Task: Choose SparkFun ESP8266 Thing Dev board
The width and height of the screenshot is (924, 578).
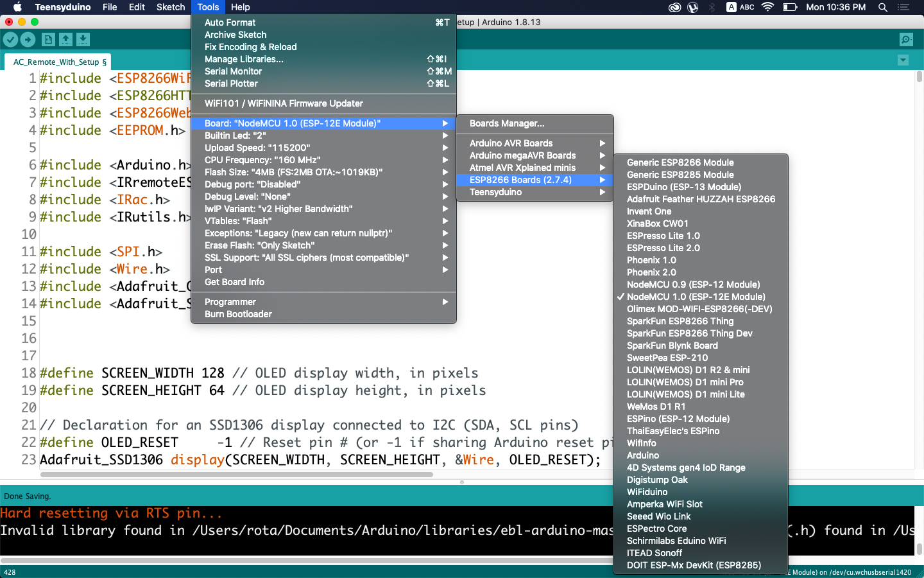Action: coord(701,333)
